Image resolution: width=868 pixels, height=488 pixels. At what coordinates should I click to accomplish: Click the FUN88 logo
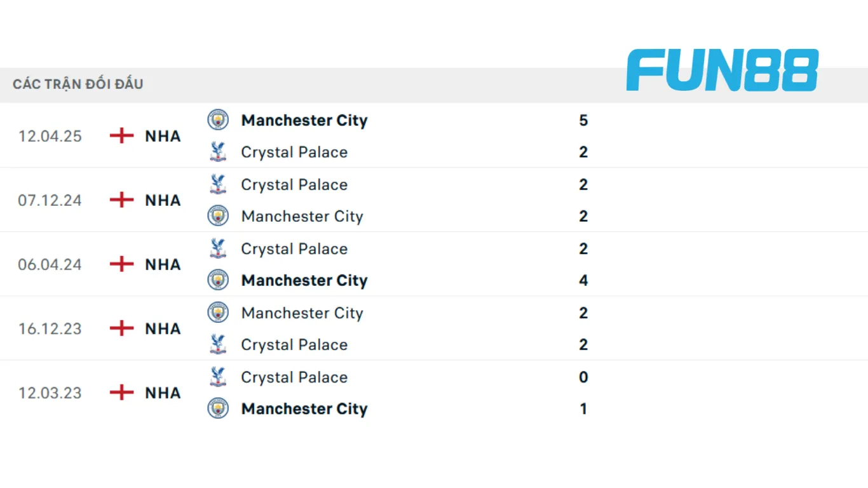click(722, 70)
